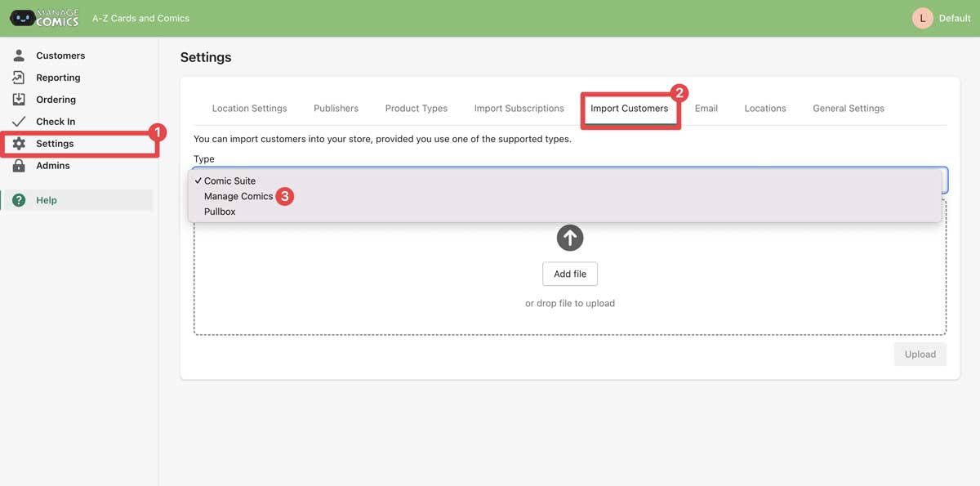Click the Reporting chart icon
The width and height of the screenshot is (980, 486).
pyautogui.click(x=19, y=78)
